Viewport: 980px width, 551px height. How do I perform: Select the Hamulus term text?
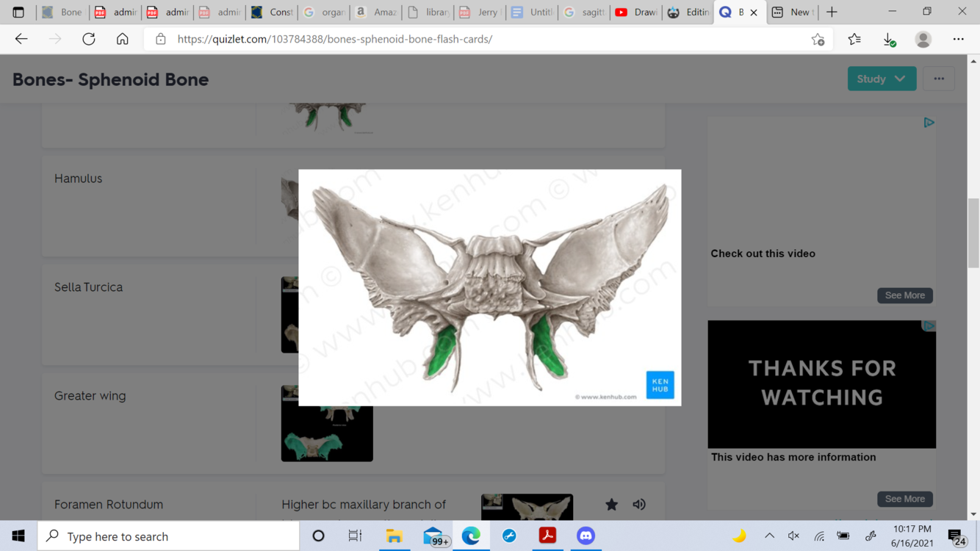(x=79, y=179)
